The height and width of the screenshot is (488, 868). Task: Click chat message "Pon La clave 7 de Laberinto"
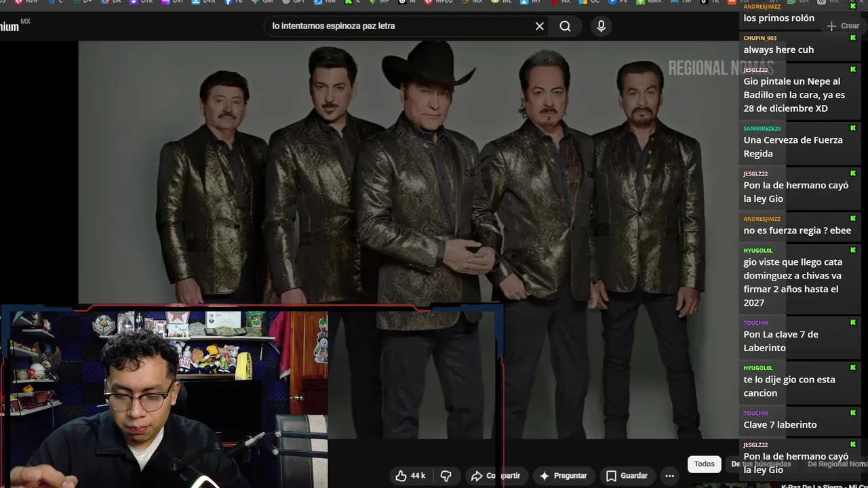tap(781, 341)
